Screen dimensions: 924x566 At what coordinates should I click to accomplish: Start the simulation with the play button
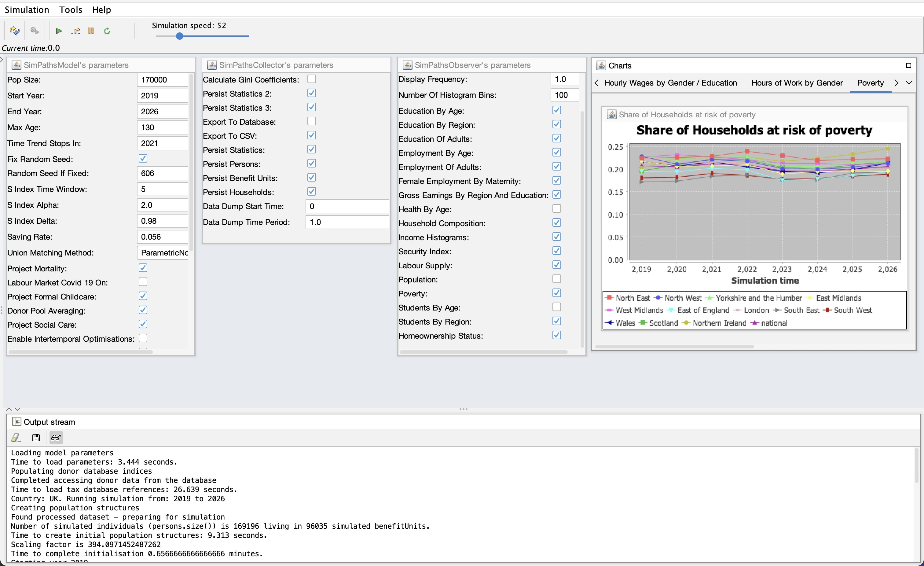(59, 31)
